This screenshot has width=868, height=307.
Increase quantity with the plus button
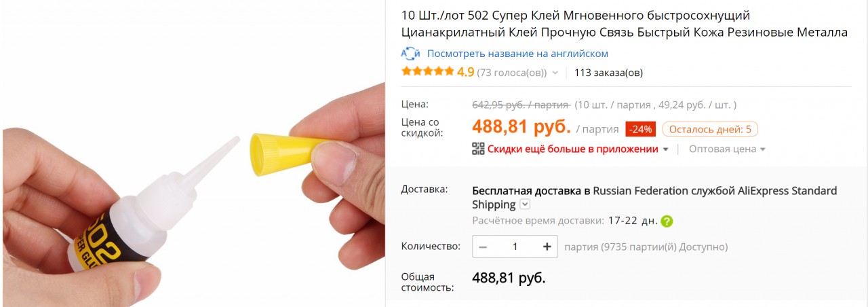point(547,247)
